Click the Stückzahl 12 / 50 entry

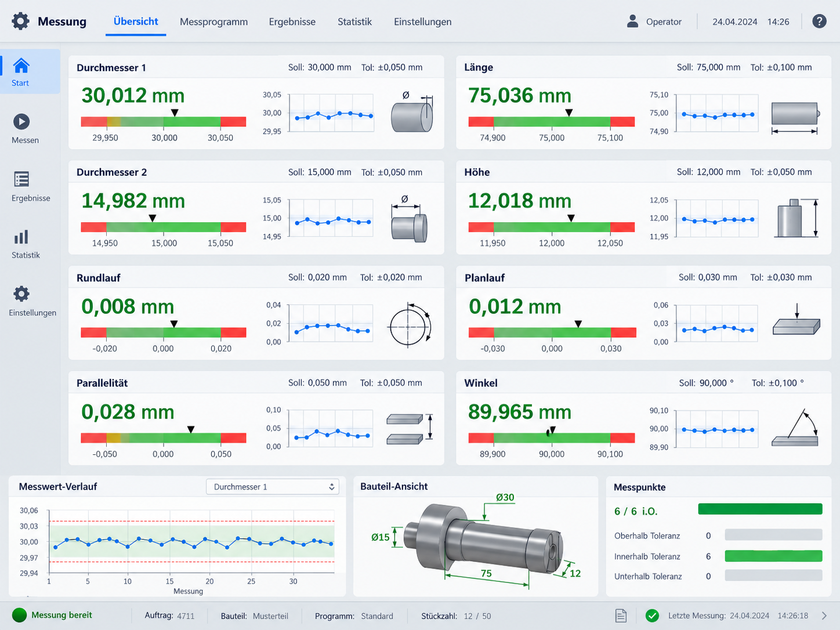[x=456, y=616]
